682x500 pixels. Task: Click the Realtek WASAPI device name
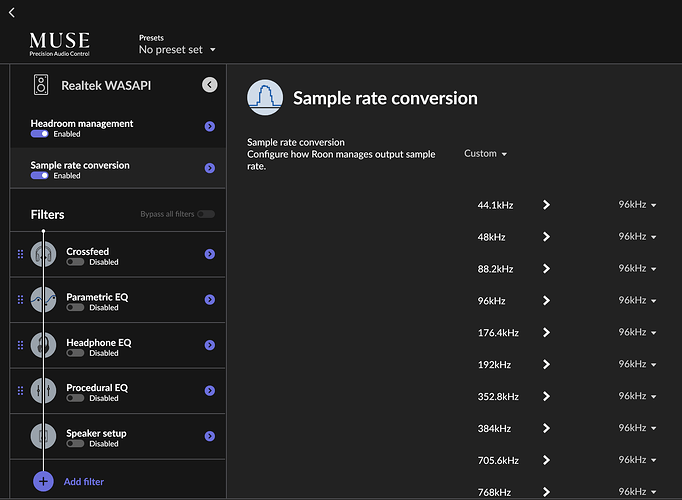click(x=106, y=86)
